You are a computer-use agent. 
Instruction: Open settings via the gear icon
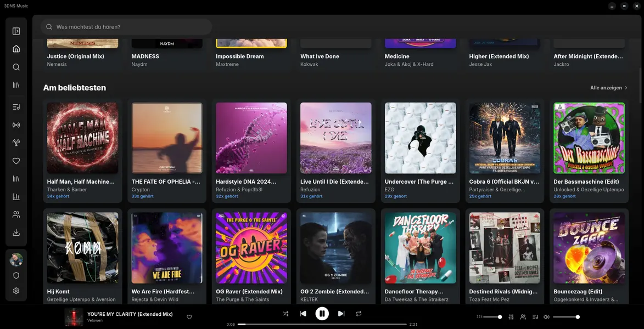tap(16, 291)
